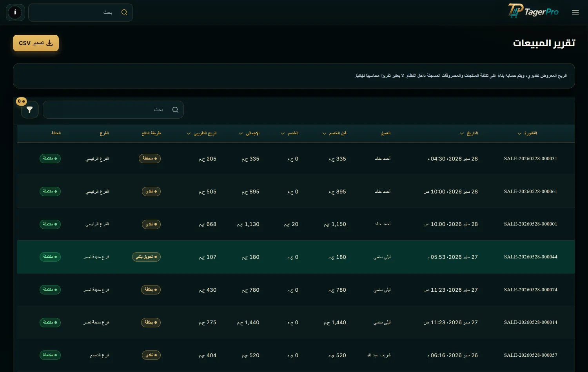This screenshot has height=372, width=588.
Task: Click customer شريف عبد الله
Action: pyautogui.click(x=379, y=355)
